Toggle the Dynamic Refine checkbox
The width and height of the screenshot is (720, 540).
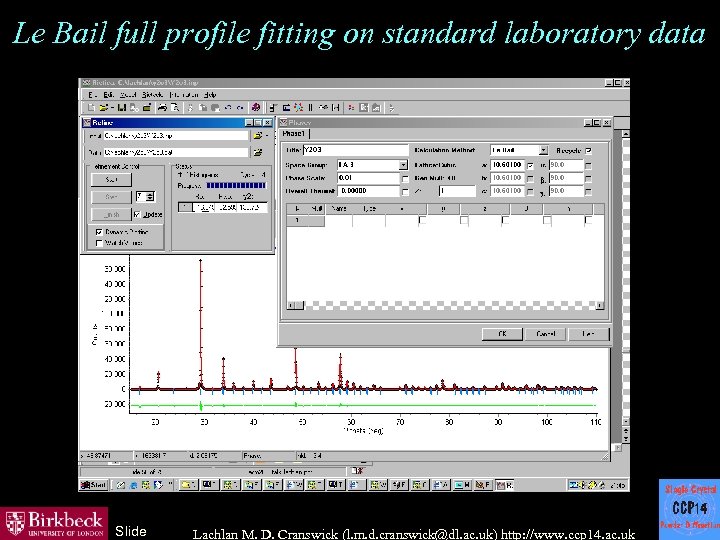(x=99, y=232)
